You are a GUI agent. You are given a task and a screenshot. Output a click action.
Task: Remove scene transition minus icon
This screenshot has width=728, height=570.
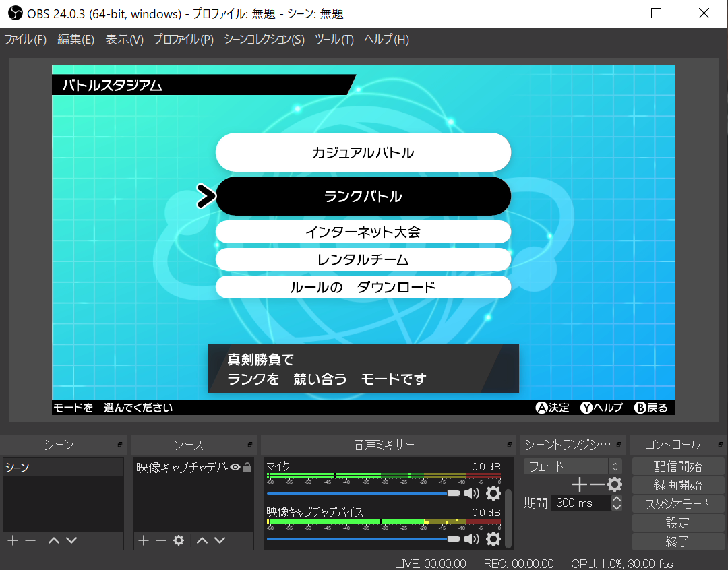597,484
